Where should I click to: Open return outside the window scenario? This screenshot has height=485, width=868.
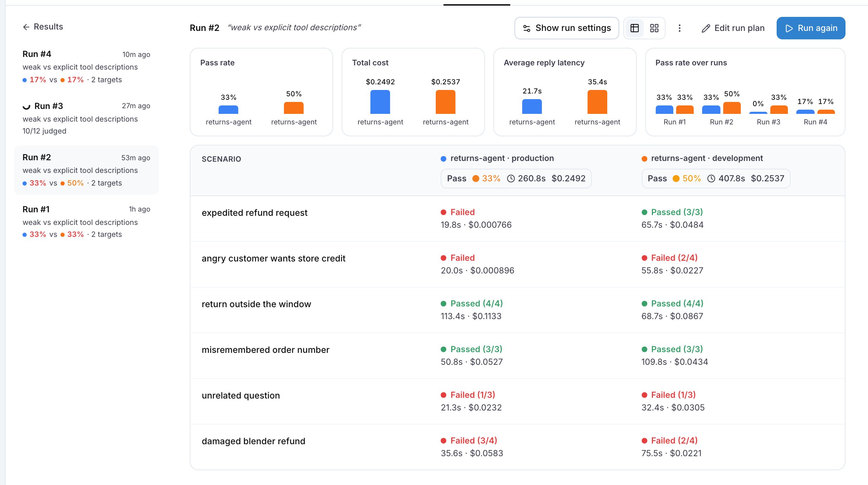coord(517,310)
